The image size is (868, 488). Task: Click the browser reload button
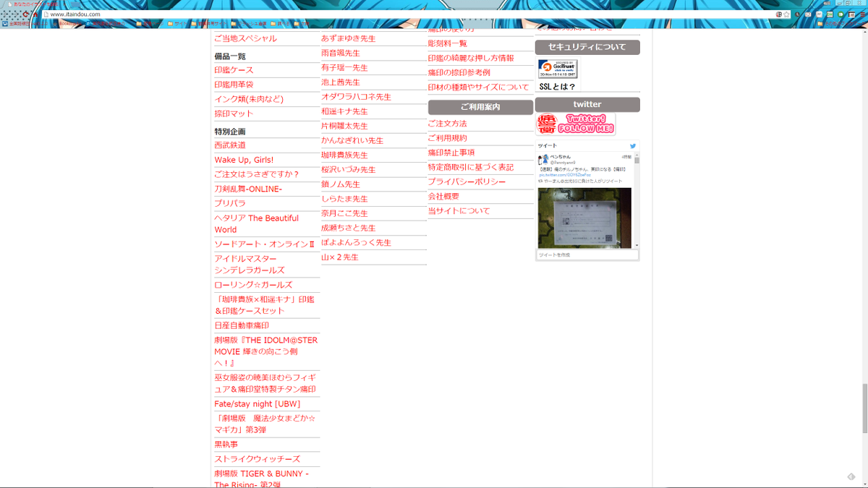click(x=25, y=14)
